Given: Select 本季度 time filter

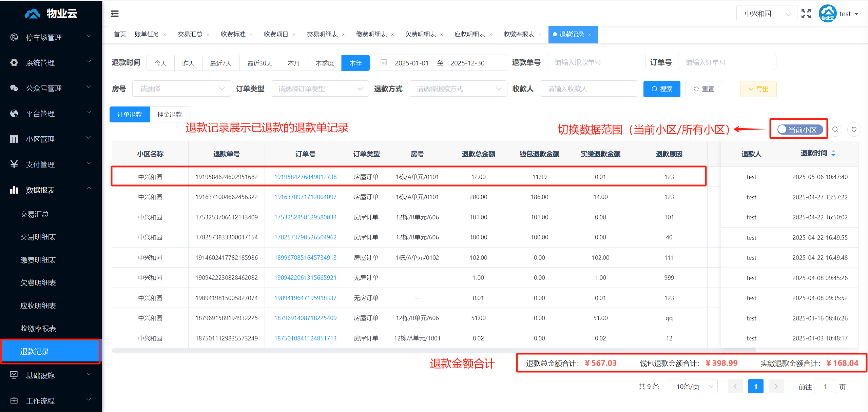Looking at the screenshot, I should [x=325, y=63].
